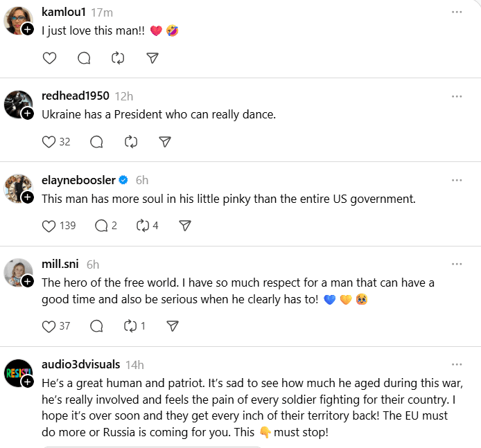Repost redhead1950's comment
This screenshot has height=448, width=481.
[x=130, y=142]
